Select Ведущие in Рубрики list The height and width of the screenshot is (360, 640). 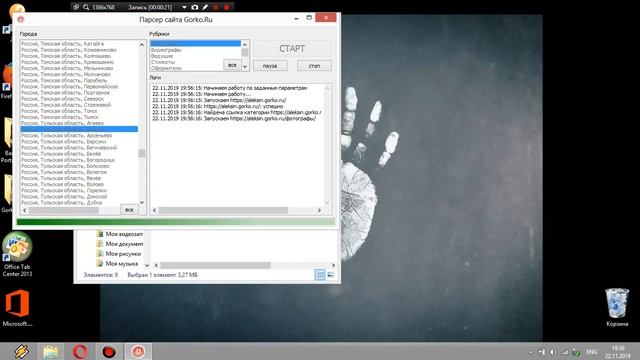pyautogui.click(x=162, y=56)
